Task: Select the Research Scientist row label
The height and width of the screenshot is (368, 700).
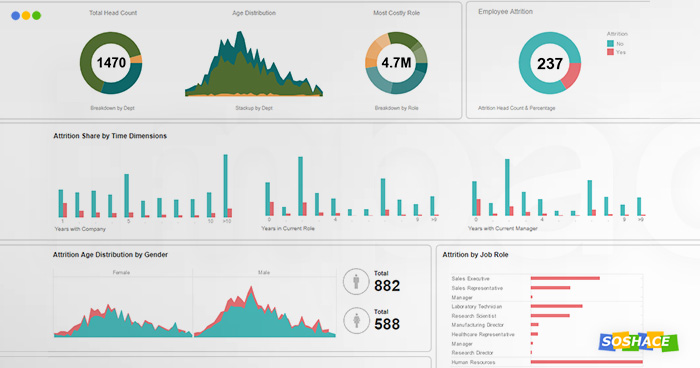Action: click(474, 316)
